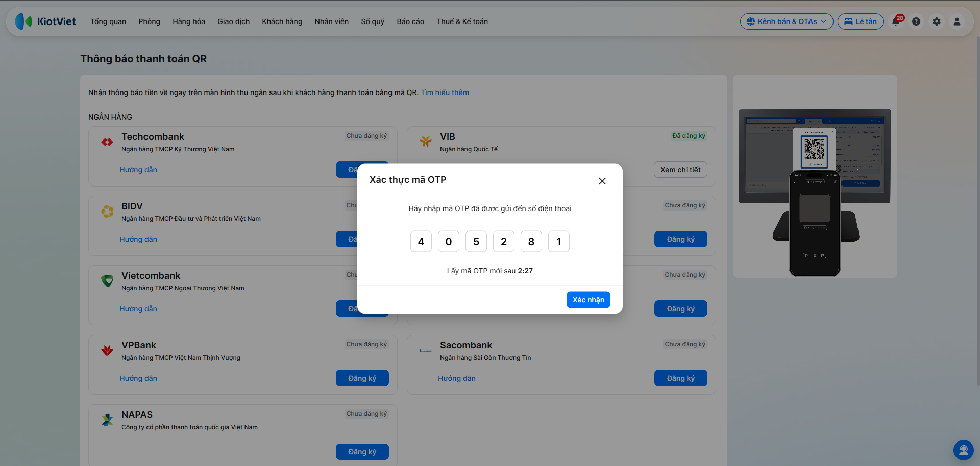Open the settings gear icon
This screenshot has width=980, height=466.
tap(937, 21)
